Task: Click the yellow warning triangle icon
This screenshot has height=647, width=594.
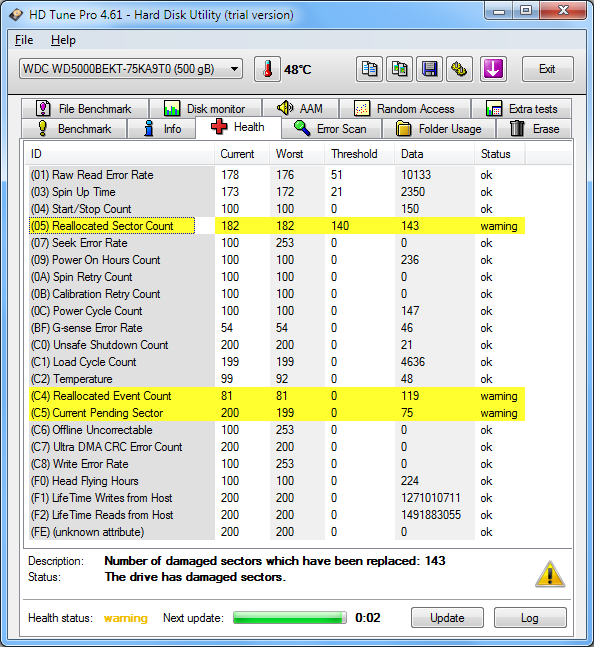Action: (x=550, y=574)
